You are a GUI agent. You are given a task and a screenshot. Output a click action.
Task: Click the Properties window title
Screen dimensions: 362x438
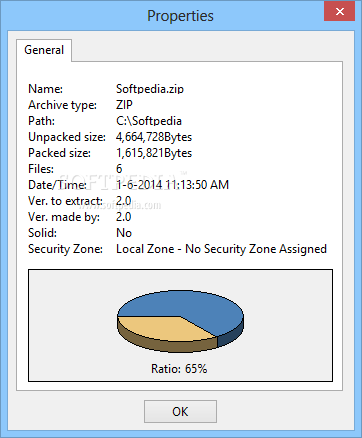pyautogui.click(x=180, y=16)
